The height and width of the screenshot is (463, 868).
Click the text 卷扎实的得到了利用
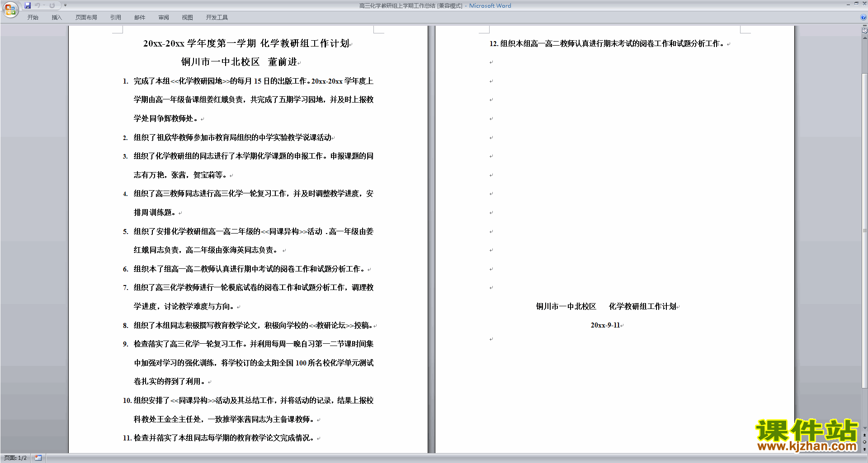(170, 381)
